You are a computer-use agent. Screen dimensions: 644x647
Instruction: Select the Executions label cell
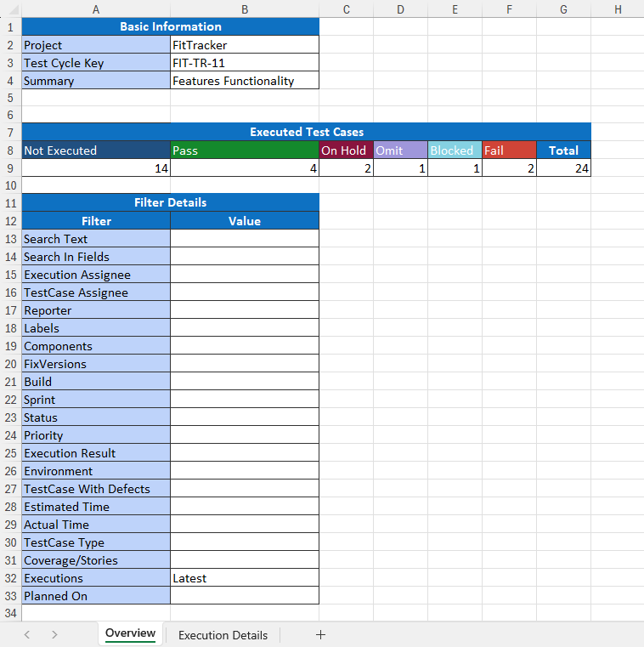pos(96,577)
